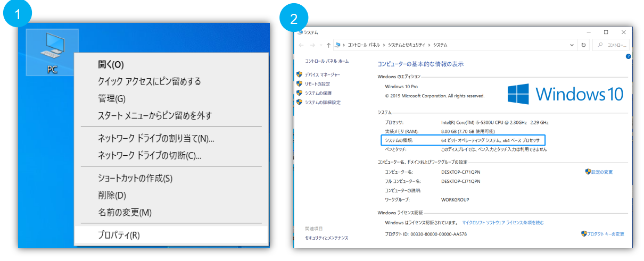Click shield icon next to 設定の変更
The height and width of the screenshot is (261, 644).
click(x=588, y=172)
